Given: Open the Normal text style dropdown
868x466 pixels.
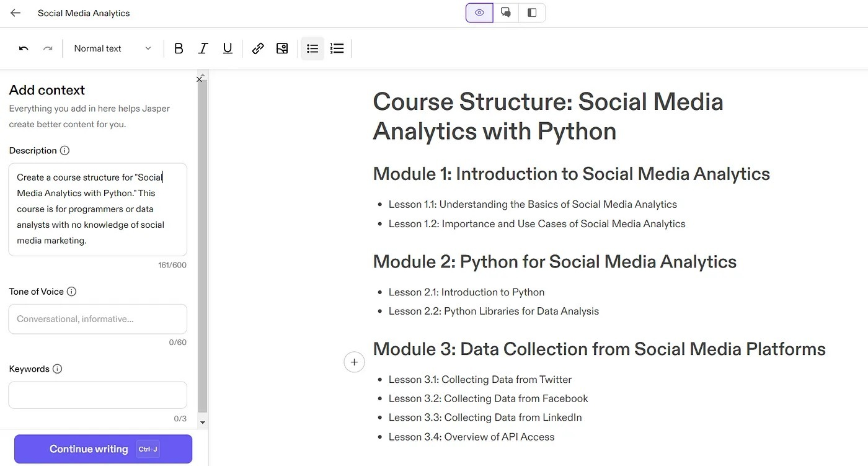Looking at the screenshot, I should [112, 48].
